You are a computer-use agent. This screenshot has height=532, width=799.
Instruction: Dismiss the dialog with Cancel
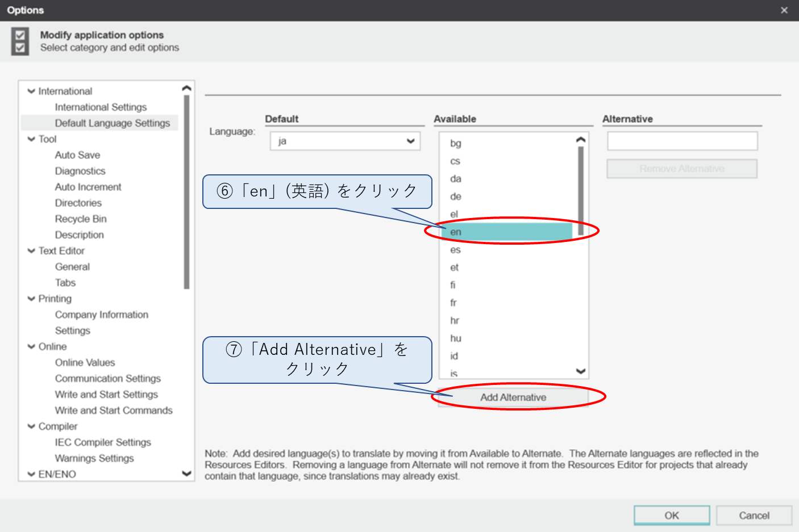coord(754,516)
